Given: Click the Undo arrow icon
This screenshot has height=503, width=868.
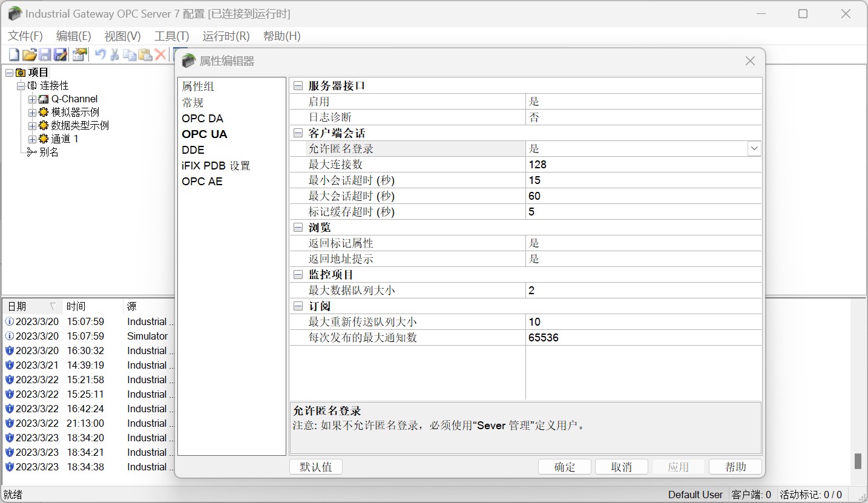Looking at the screenshot, I should (x=100, y=55).
